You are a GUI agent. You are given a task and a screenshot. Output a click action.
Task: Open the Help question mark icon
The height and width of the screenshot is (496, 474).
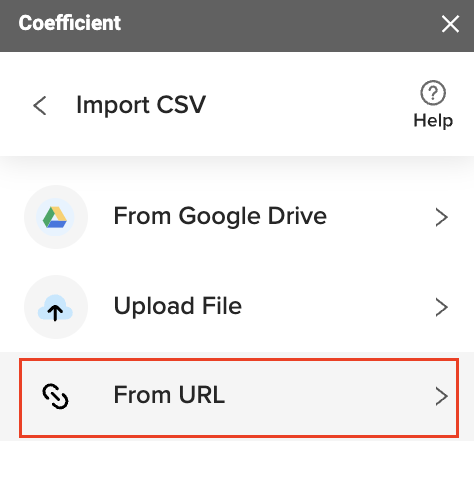tap(433, 93)
